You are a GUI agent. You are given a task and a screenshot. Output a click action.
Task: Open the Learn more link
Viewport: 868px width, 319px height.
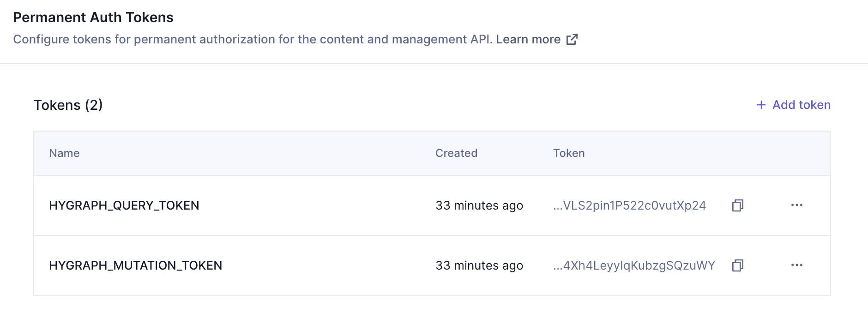click(x=528, y=39)
